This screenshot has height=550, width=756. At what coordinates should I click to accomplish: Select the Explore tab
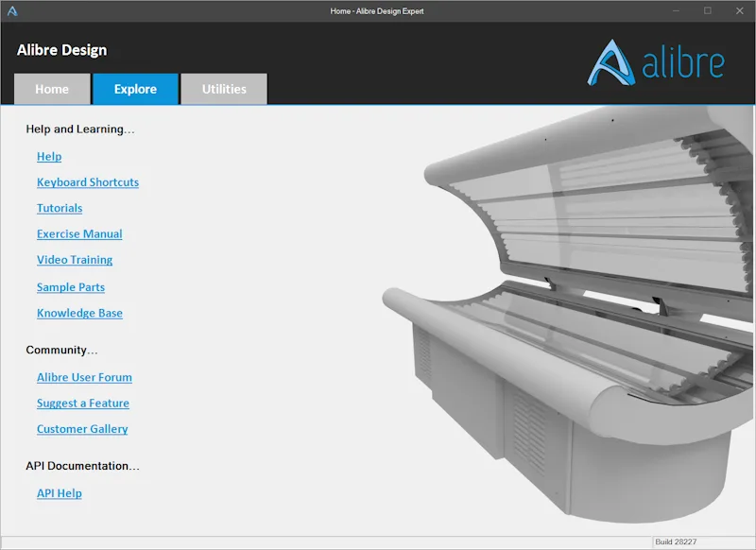(135, 89)
